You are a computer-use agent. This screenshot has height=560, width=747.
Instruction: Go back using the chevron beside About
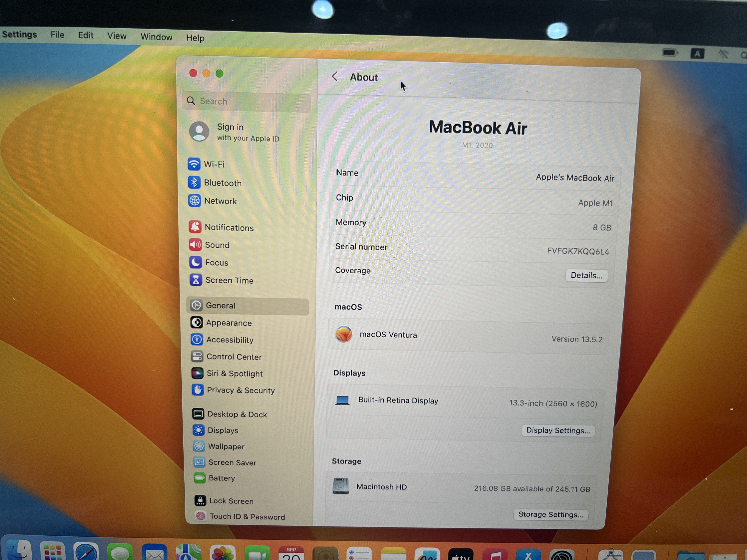click(x=335, y=76)
